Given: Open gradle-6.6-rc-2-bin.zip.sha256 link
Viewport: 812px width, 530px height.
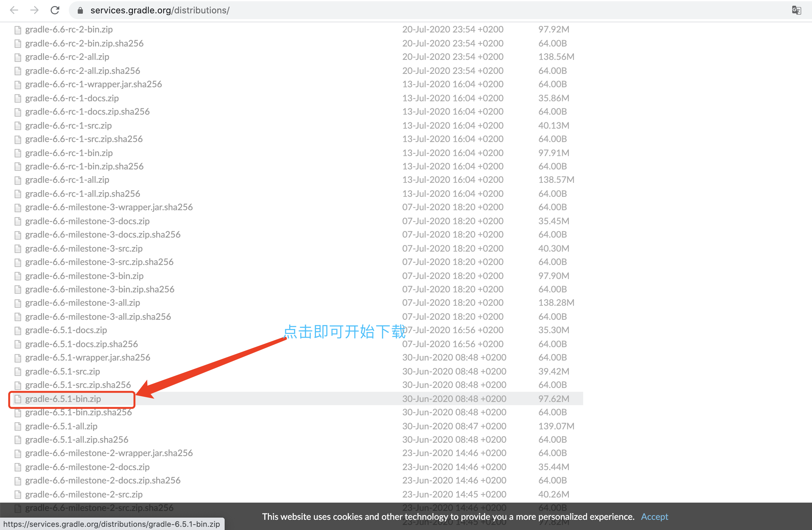Looking at the screenshot, I should click(84, 43).
